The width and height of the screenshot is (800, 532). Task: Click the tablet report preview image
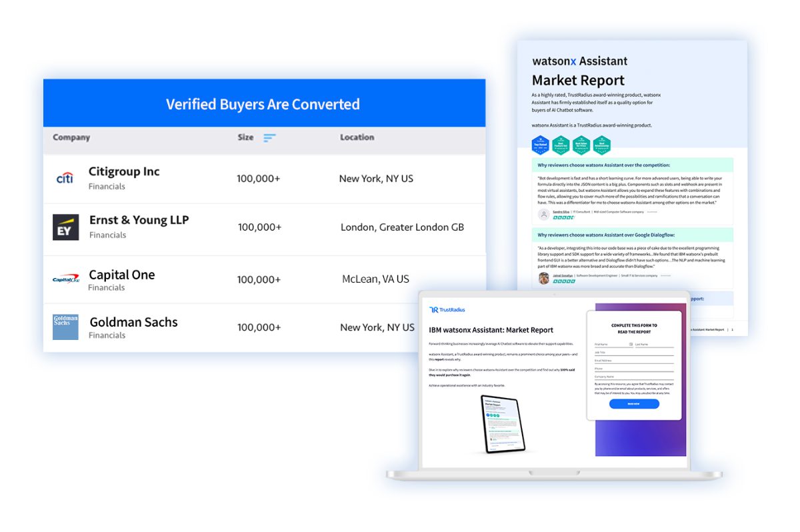[503, 423]
